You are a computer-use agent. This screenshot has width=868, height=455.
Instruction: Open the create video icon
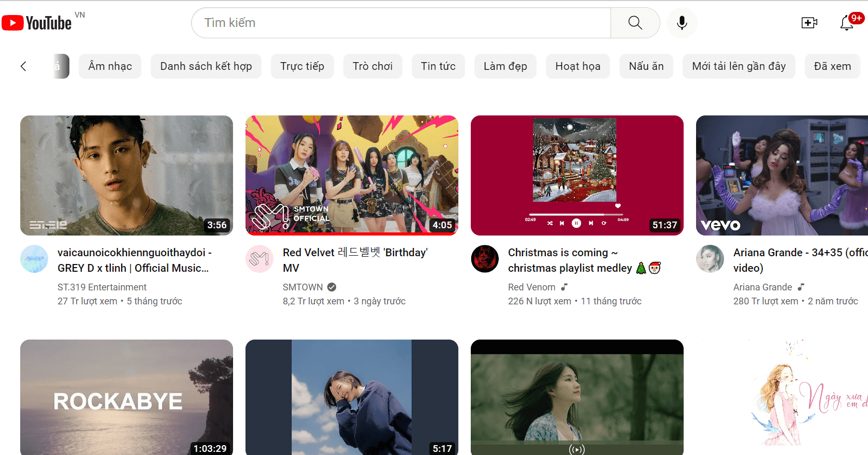(809, 23)
